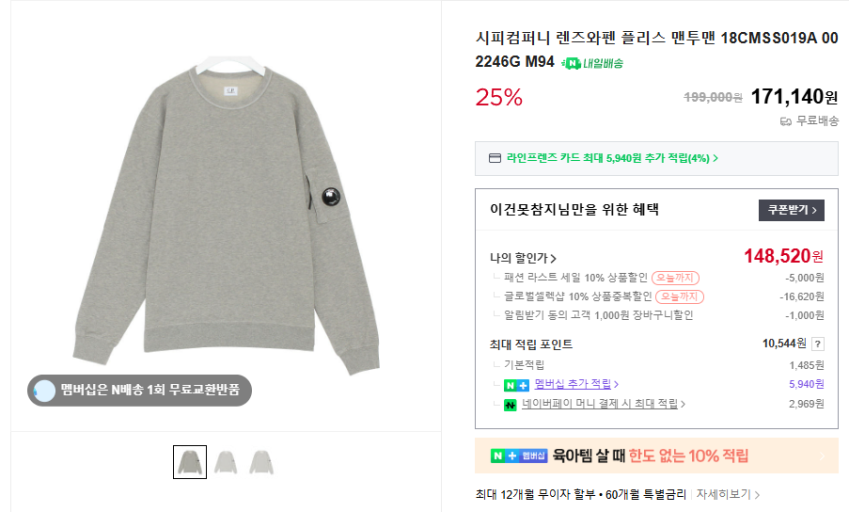Click the N+ 멤버십 badge in the peach banner

(519, 456)
